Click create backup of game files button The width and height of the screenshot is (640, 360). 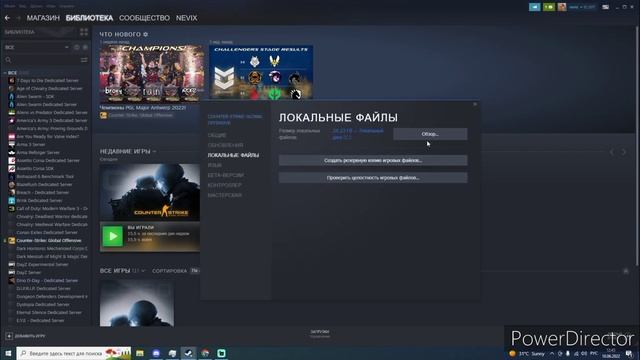point(373,160)
